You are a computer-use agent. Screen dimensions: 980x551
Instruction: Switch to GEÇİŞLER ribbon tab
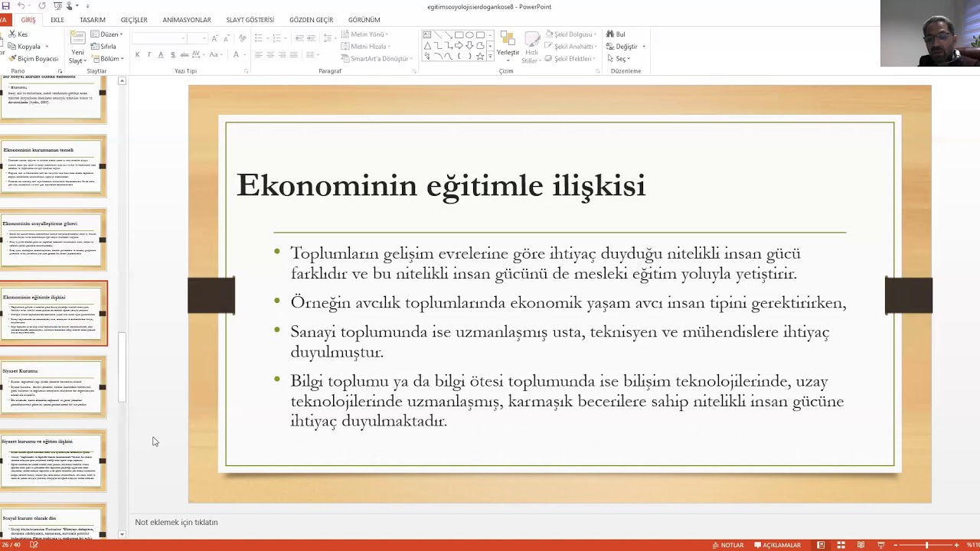[134, 20]
